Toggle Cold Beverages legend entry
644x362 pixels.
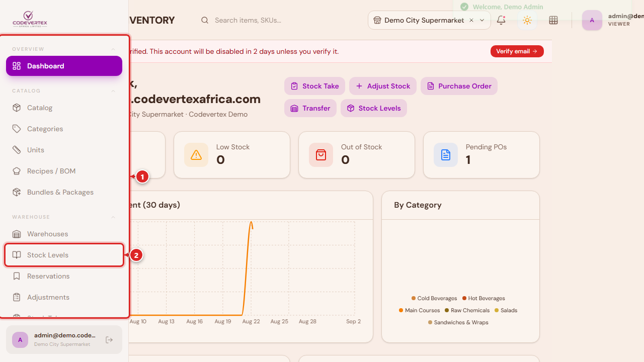[434, 298]
